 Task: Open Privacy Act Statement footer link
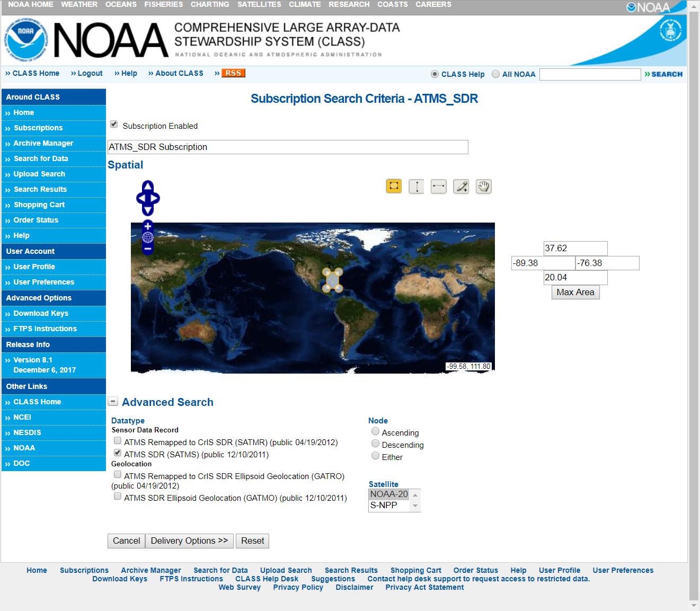[x=424, y=587]
